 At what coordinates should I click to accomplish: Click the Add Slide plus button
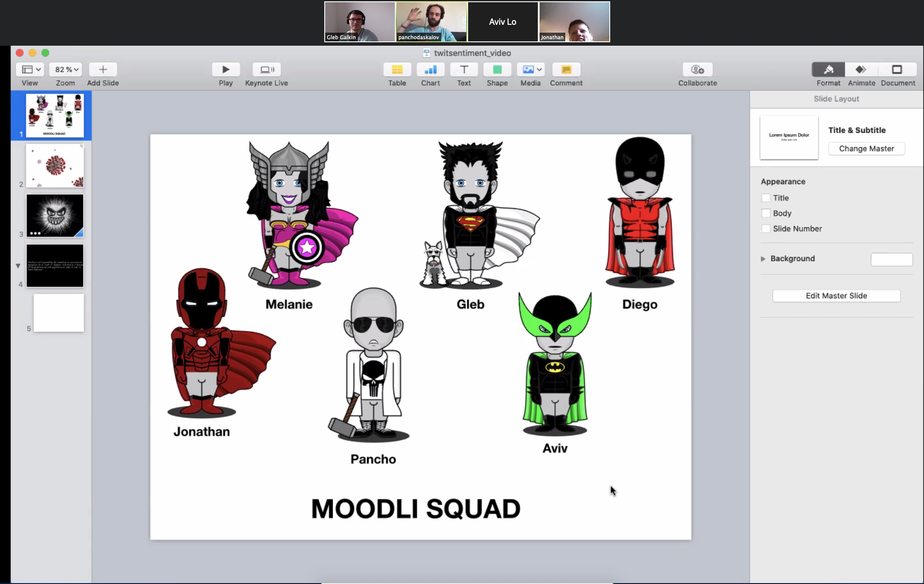(103, 69)
